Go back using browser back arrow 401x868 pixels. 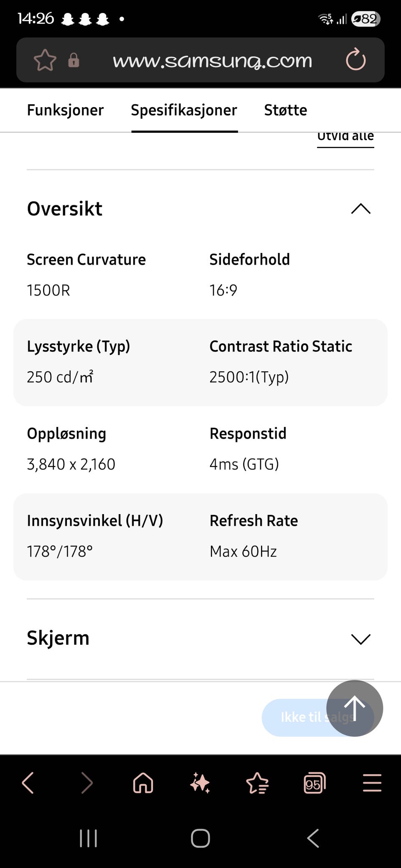coord(28,782)
